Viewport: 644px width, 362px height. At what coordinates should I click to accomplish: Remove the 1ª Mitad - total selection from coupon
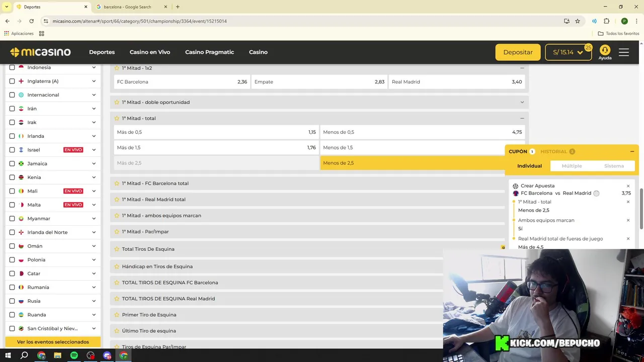point(628,202)
